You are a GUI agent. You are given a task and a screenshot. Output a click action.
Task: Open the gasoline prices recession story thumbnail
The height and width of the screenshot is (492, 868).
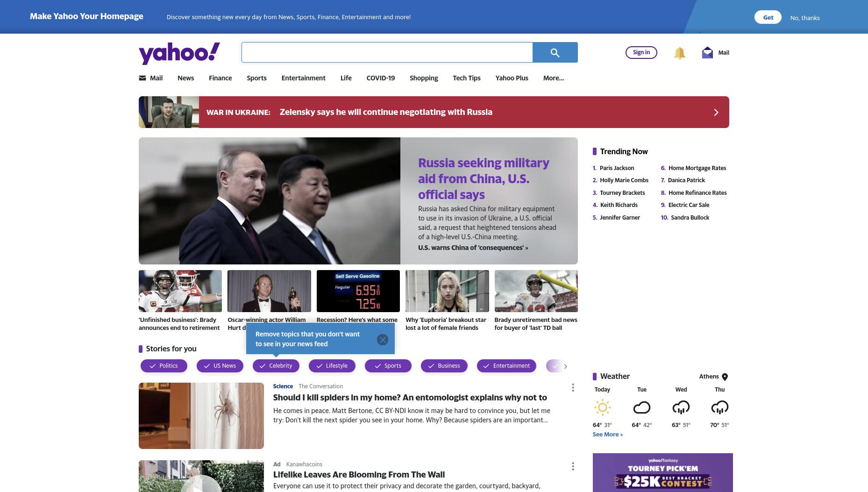coord(358,291)
